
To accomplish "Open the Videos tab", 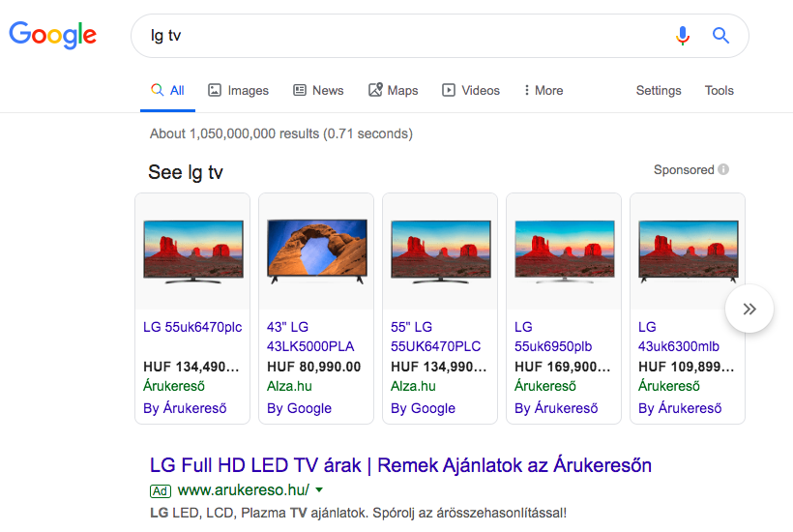I will pyautogui.click(x=470, y=91).
